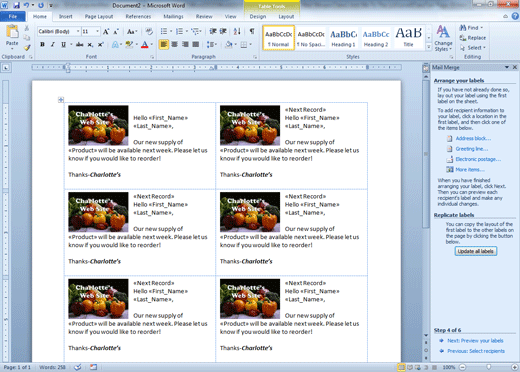Click the Address block link
The width and height of the screenshot is (520, 372).
(x=473, y=138)
